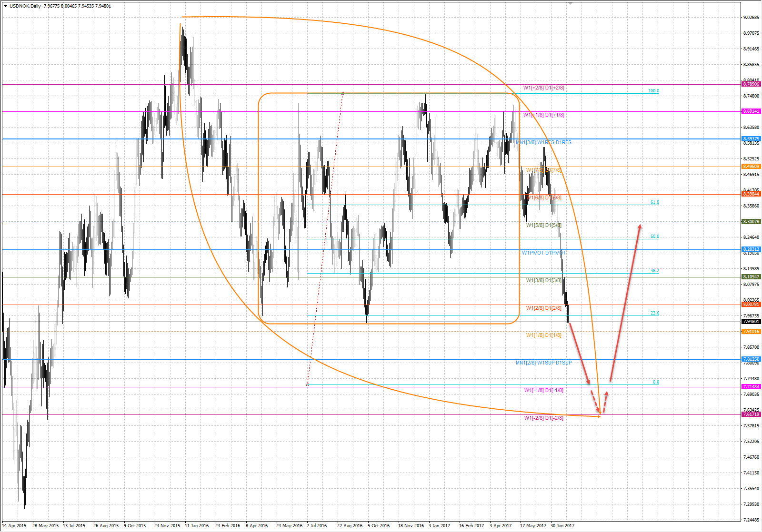Click the 9.02685 price on the scale
The width and height of the screenshot is (762, 532).
(751, 18)
